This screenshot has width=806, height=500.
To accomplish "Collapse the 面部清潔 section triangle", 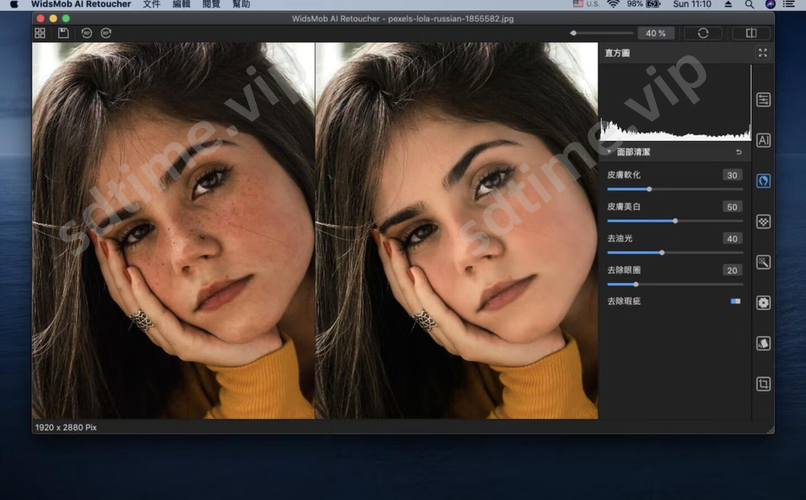I will point(609,152).
